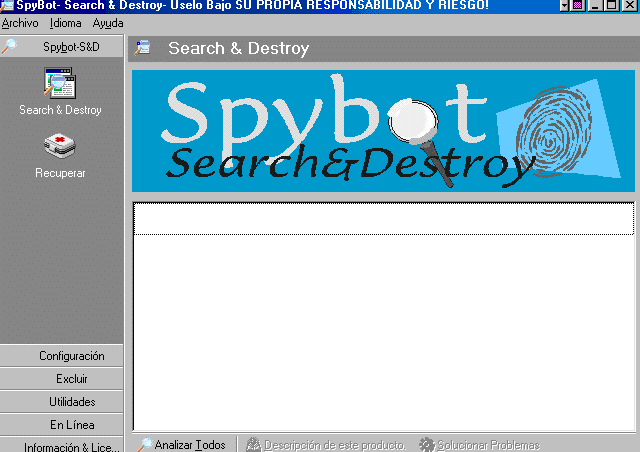Screen dimensions: 640x452
Task: Click the magnifier icon beside Spybot-S&D
Action: click(x=9, y=46)
